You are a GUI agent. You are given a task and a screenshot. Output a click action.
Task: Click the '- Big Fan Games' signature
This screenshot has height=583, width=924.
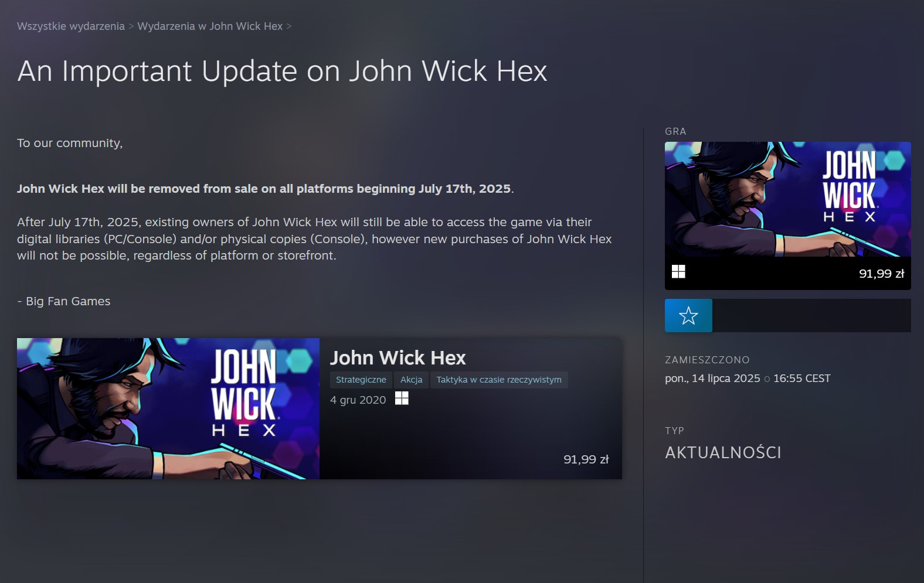64,301
